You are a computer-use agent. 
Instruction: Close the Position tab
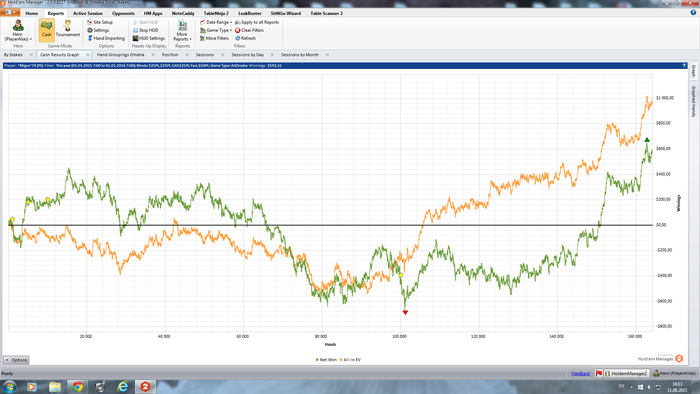[187, 54]
